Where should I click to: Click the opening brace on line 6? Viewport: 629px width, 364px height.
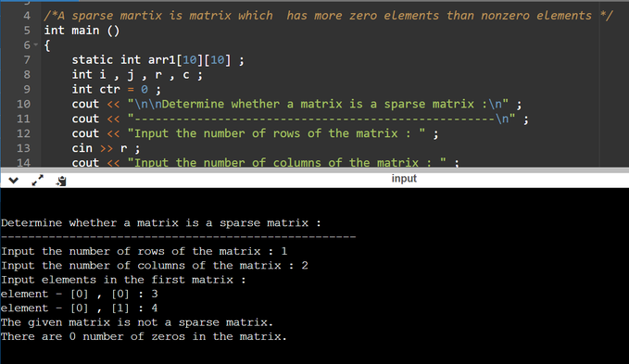[47, 45]
